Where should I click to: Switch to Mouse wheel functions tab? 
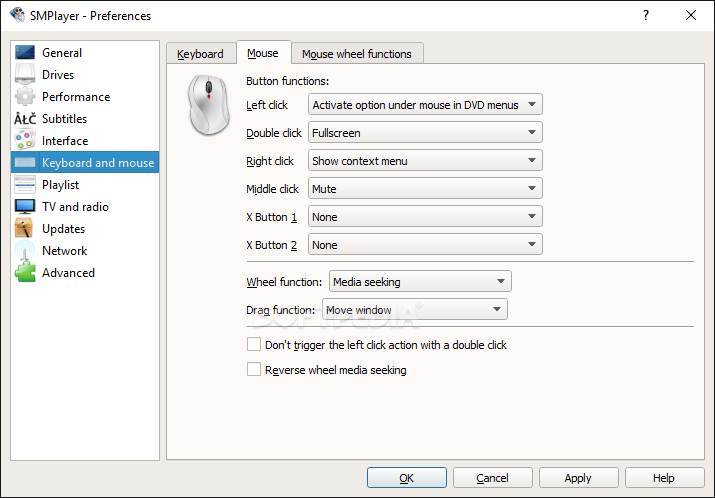tap(357, 54)
